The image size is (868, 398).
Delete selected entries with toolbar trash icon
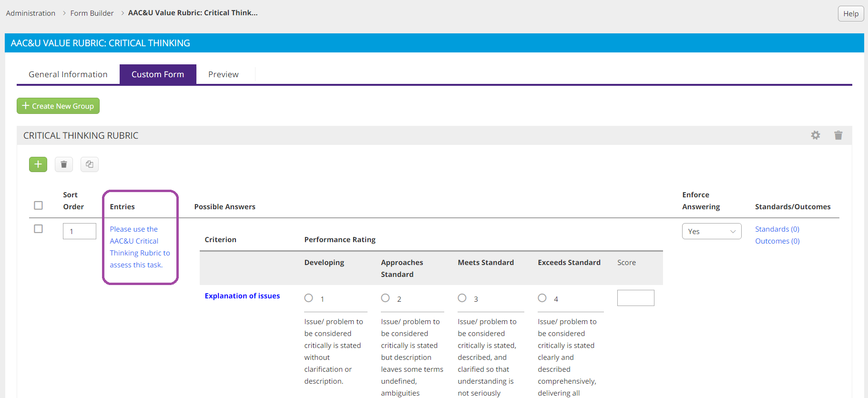pyautogui.click(x=64, y=164)
